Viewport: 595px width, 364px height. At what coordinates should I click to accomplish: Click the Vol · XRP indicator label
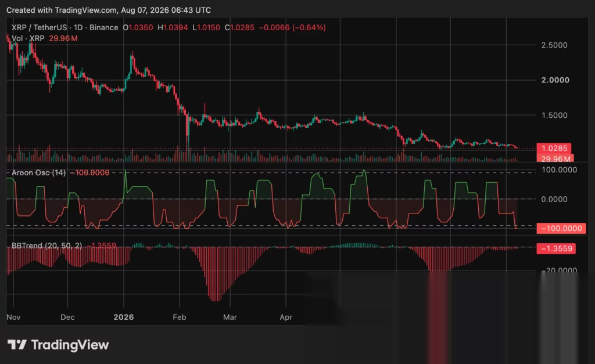click(x=28, y=38)
